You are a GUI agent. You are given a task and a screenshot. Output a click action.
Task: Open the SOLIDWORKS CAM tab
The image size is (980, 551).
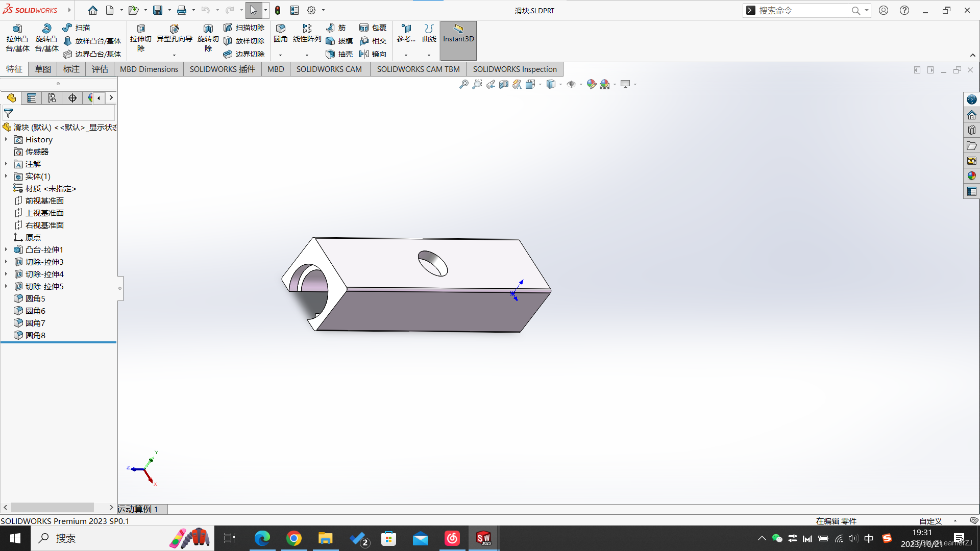(x=329, y=69)
